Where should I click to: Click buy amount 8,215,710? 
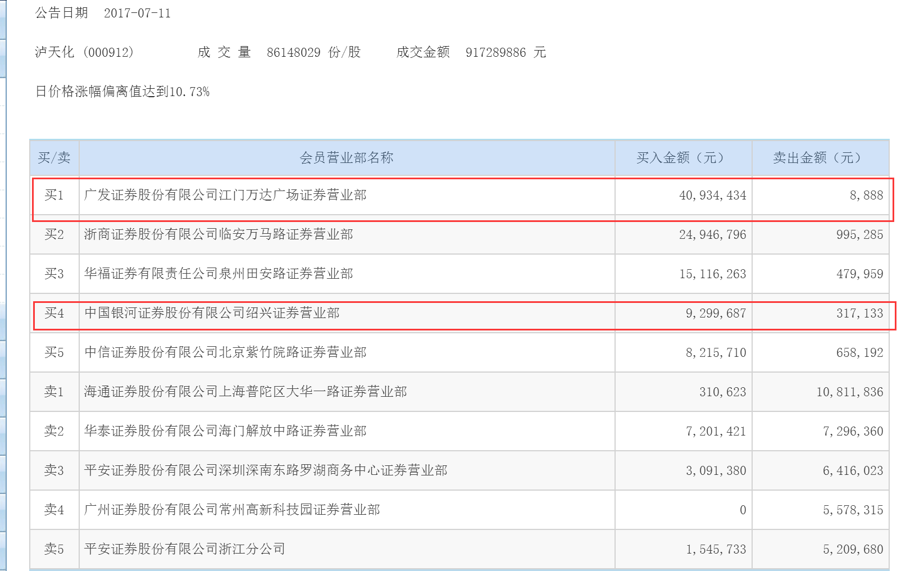(x=716, y=352)
